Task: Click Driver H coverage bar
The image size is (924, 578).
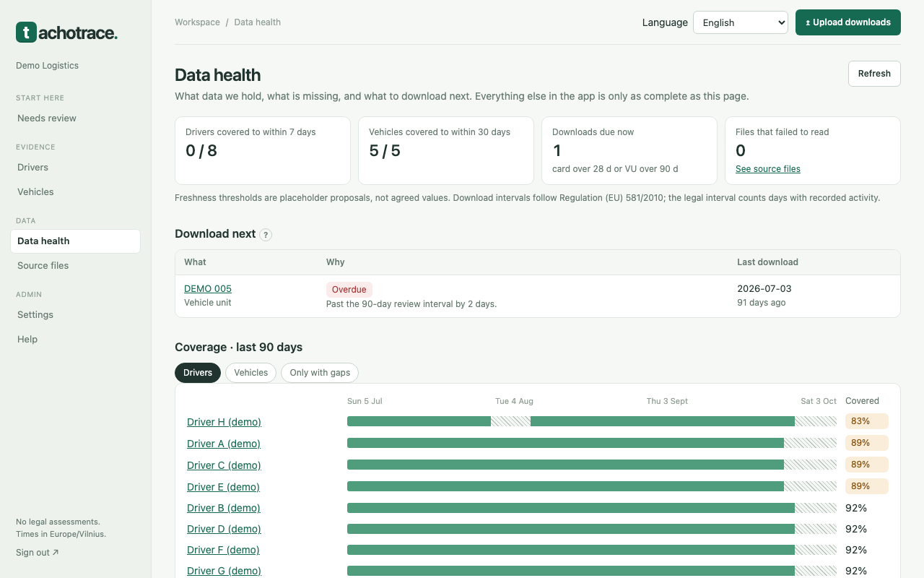Action: 592,421
